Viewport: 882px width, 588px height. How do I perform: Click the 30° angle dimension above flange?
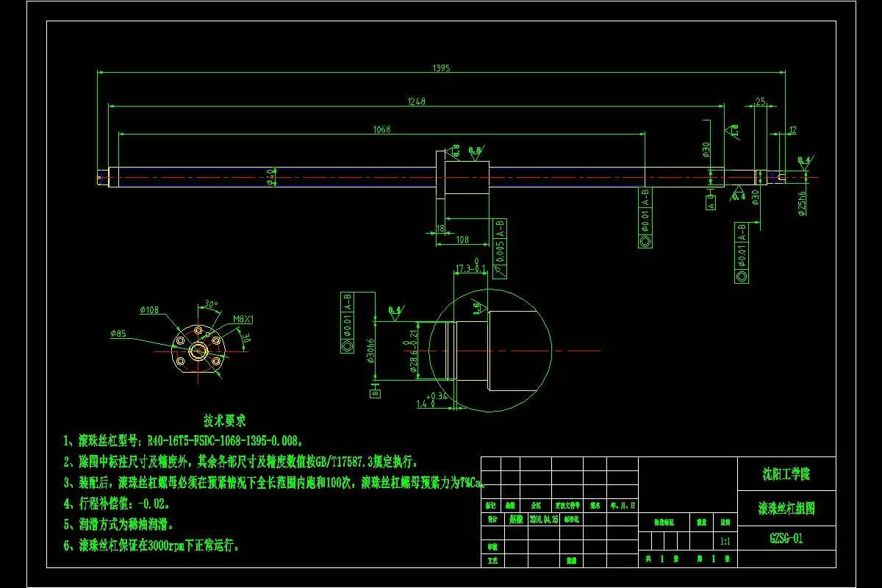(x=211, y=304)
